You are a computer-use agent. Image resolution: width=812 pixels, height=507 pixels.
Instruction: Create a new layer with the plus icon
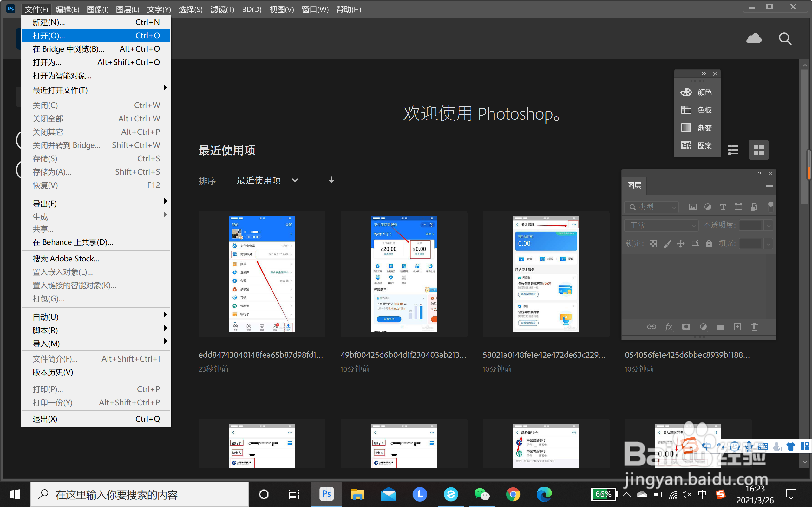pyautogui.click(x=737, y=327)
